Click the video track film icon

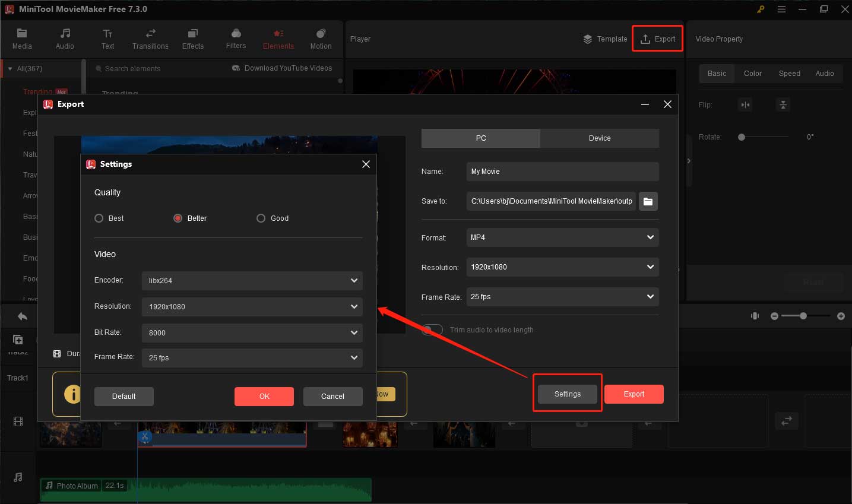18,422
